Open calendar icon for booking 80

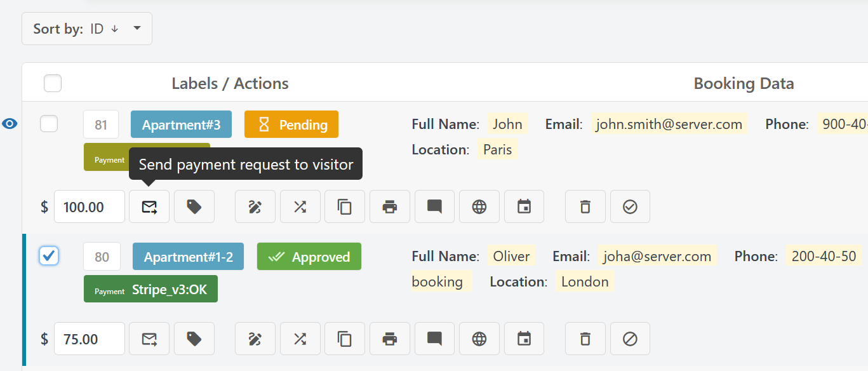tap(524, 339)
